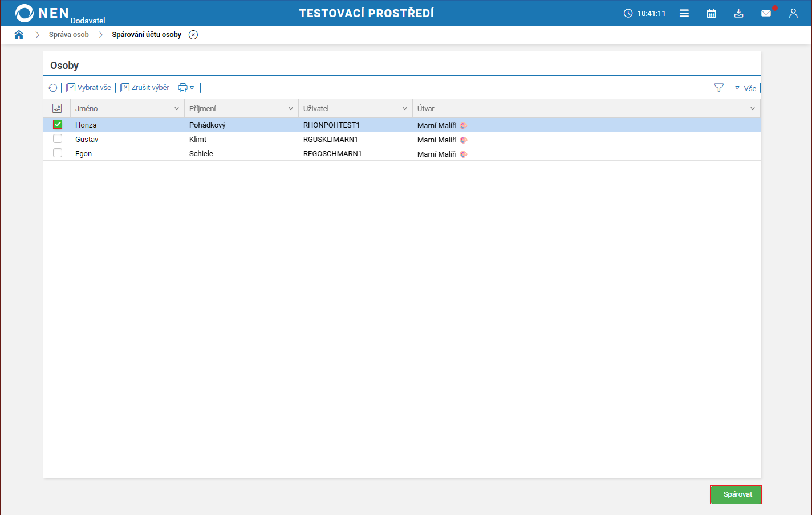Open the calendar icon in header

pyautogui.click(x=711, y=13)
